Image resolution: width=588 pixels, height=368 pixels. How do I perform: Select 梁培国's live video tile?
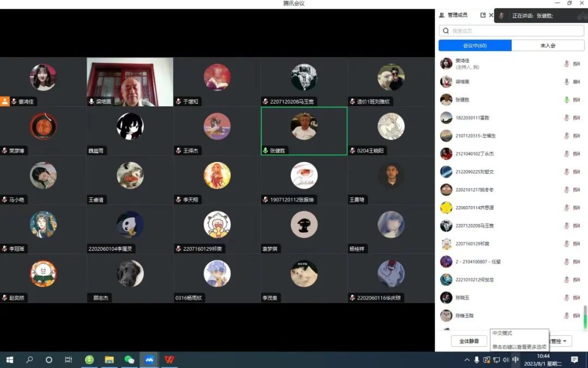pos(130,82)
